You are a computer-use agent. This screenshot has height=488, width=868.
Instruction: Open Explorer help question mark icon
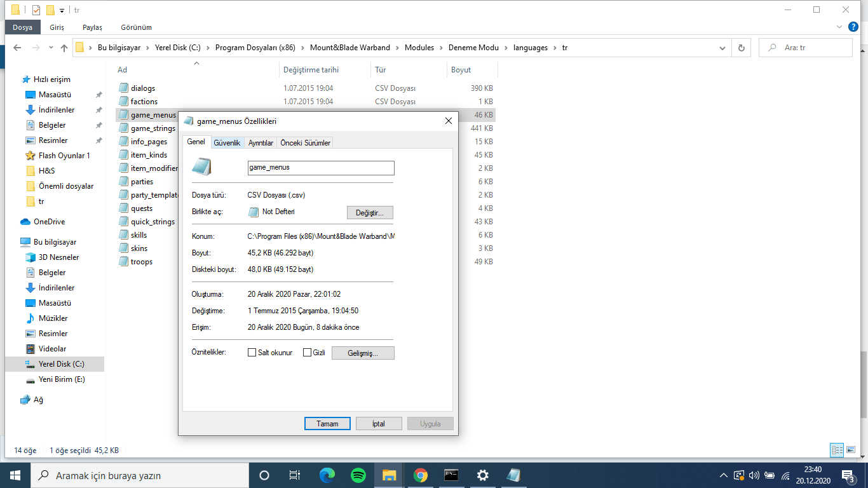click(853, 27)
